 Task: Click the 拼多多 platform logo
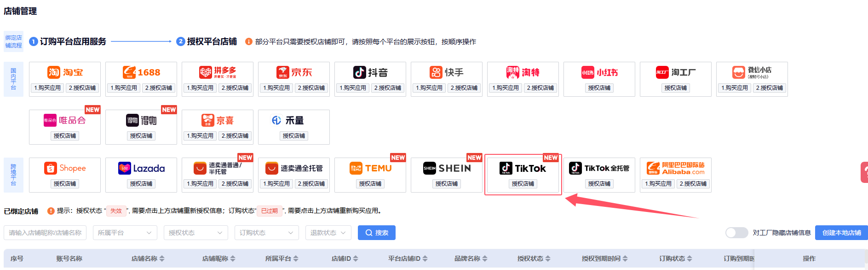pos(218,72)
